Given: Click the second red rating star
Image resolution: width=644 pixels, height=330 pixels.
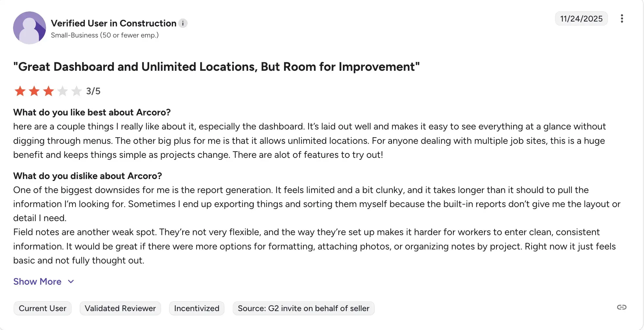Looking at the screenshot, I should pos(34,91).
